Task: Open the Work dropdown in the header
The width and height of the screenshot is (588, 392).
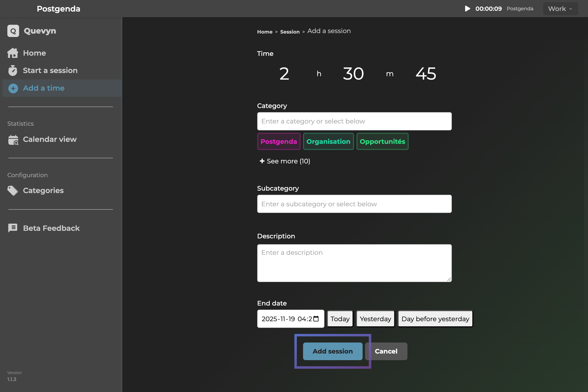Action: (560, 9)
